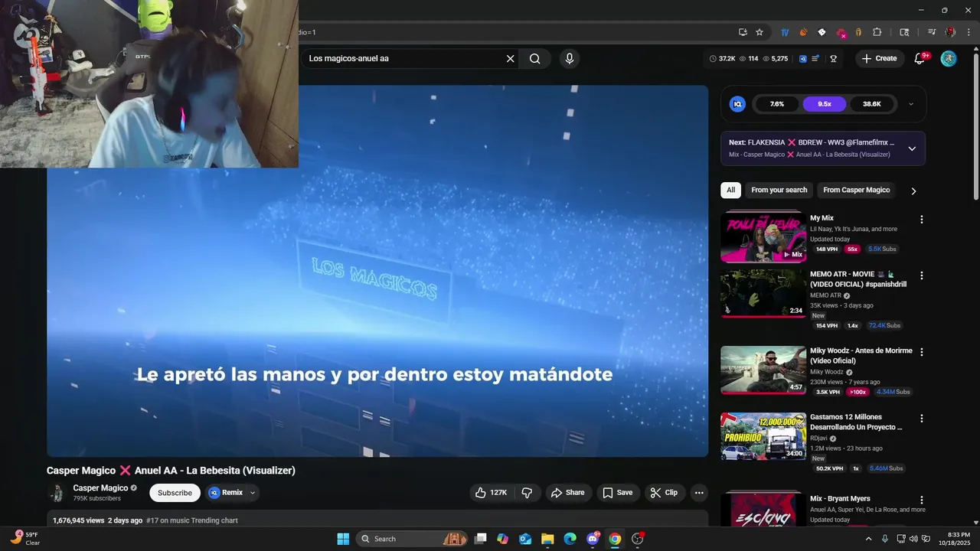
Task: Open Mix - Bryant Myers title
Action: tap(840, 499)
